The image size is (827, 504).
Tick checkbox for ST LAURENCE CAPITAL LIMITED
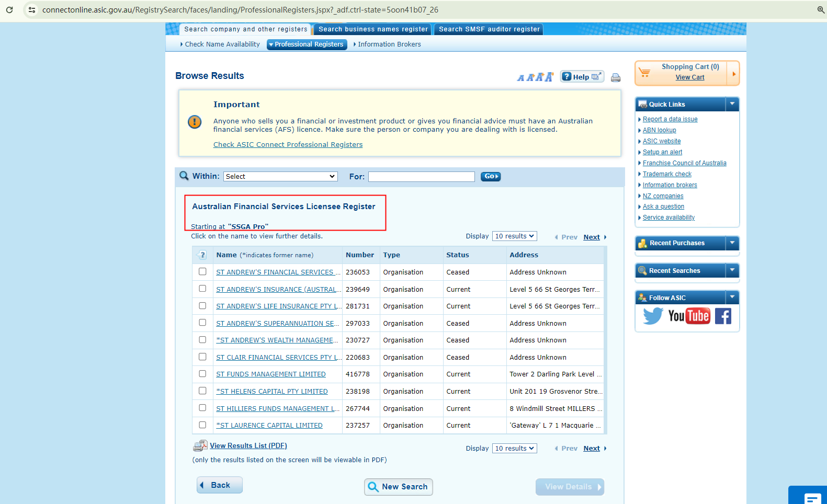point(202,425)
